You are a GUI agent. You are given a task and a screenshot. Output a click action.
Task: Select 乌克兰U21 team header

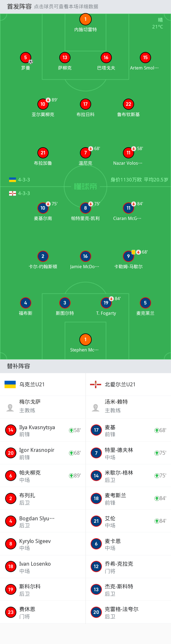(x=43, y=384)
